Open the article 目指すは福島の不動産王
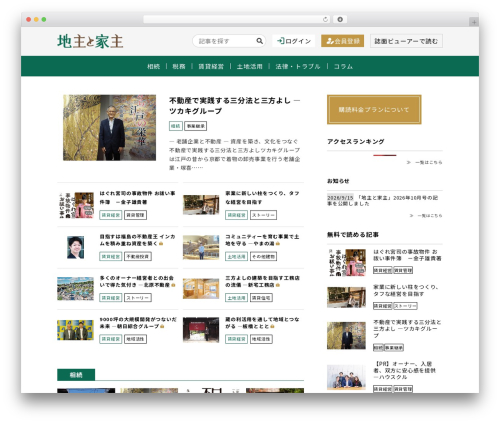The image size is (500, 423). tap(137, 240)
